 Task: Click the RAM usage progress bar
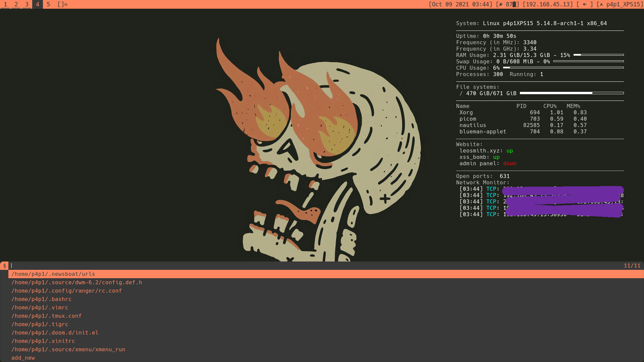[x=599, y=55]
